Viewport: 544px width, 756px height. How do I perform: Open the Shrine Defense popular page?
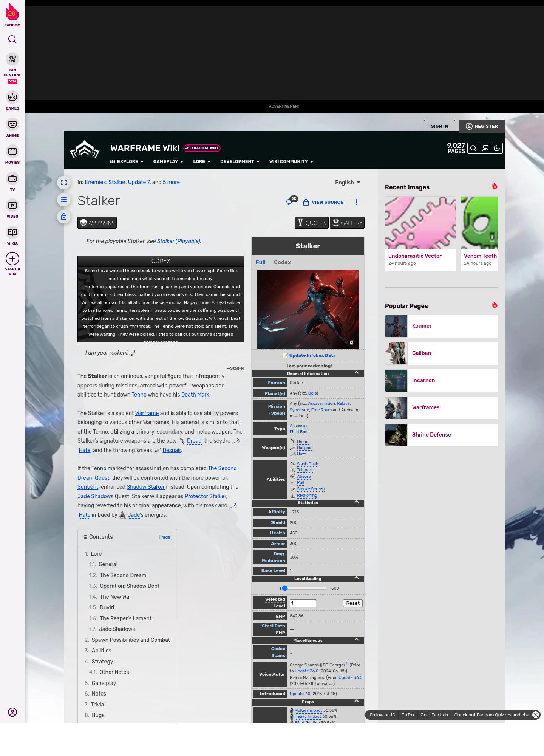[442, 435]
